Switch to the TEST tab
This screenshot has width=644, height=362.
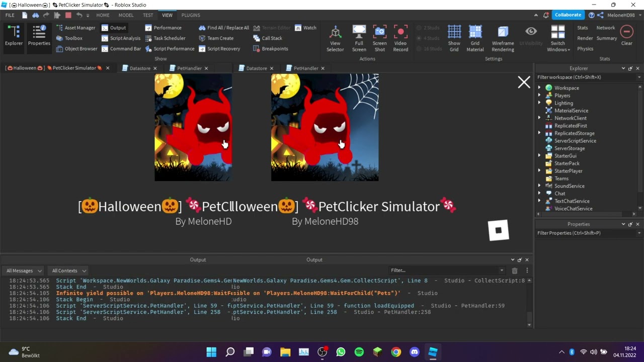148,15
